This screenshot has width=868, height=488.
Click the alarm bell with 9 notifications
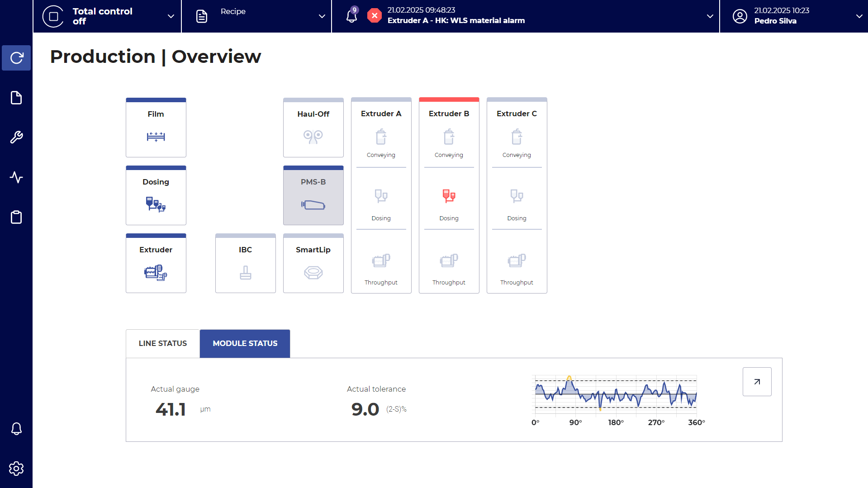[x=352, y=16]
